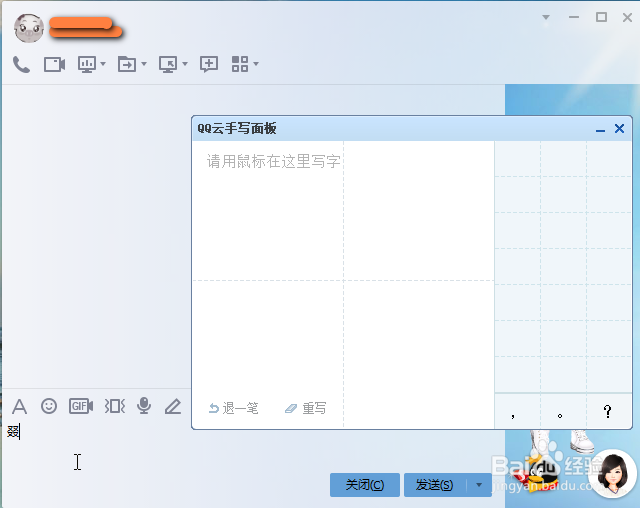Minimize the chat window
Image resolution: width=640 pixels, height=508 pixels.
point(574,17)
